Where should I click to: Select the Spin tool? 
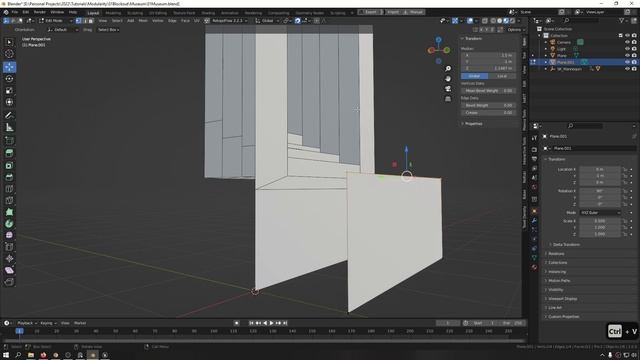(x=9, y=224)
